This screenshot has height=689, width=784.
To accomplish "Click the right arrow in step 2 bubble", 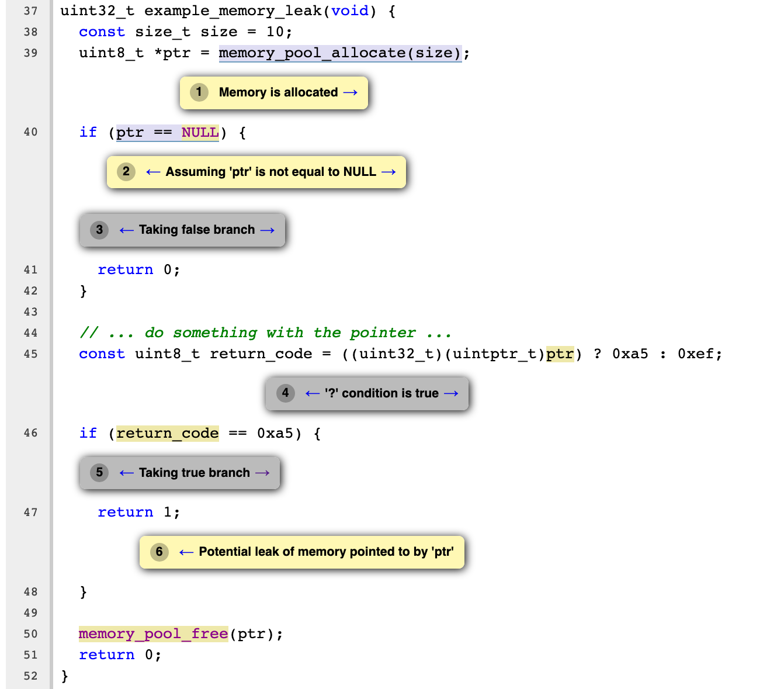I will tap(388, 172).
